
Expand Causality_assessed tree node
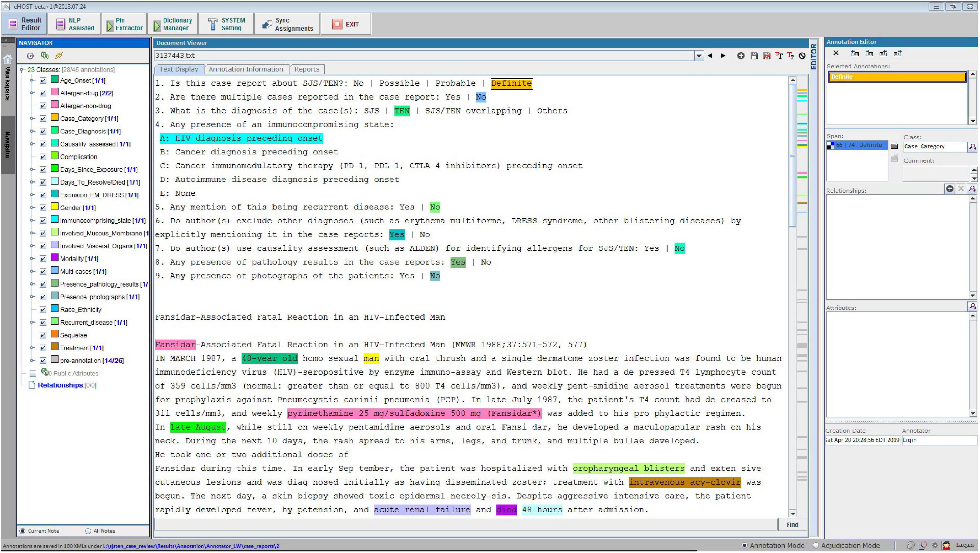pos(33,144)
